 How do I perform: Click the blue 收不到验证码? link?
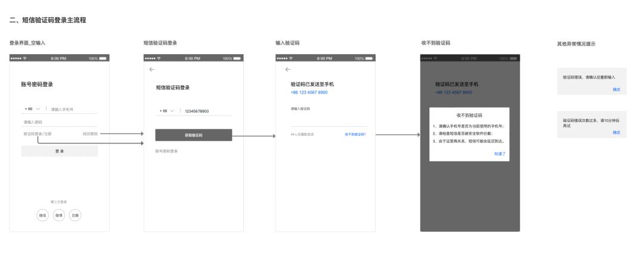point(355,134)
